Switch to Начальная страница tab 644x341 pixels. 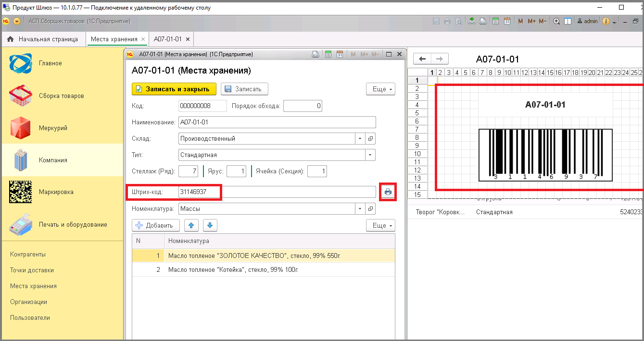[x=43, y=39]
